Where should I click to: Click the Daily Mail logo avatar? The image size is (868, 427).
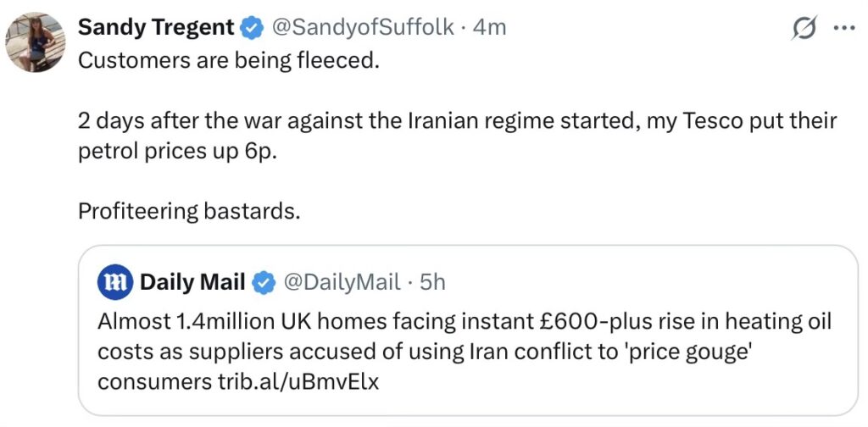[x=114, y=282]
